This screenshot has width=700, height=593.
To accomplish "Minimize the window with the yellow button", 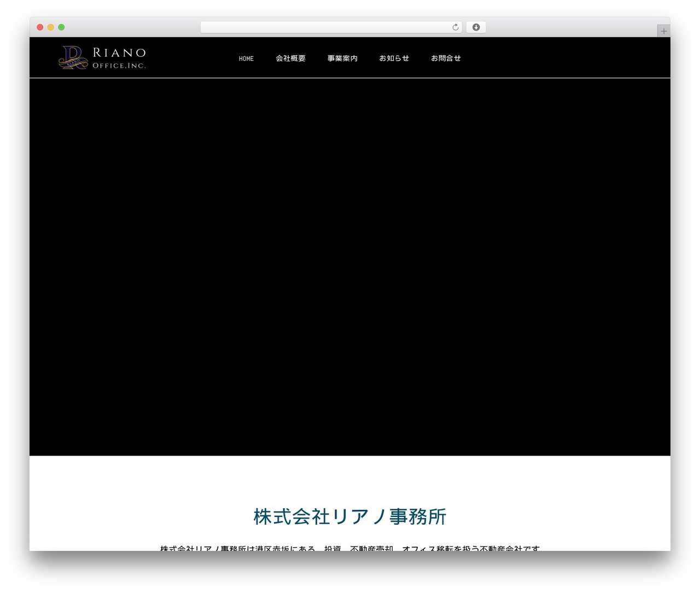I will pos(51,27).
